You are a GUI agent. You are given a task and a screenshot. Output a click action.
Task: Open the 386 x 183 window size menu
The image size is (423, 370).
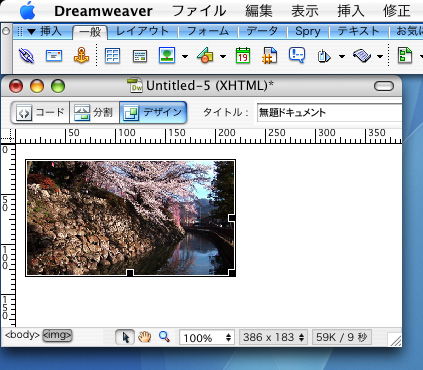click(x=273, y=337)
